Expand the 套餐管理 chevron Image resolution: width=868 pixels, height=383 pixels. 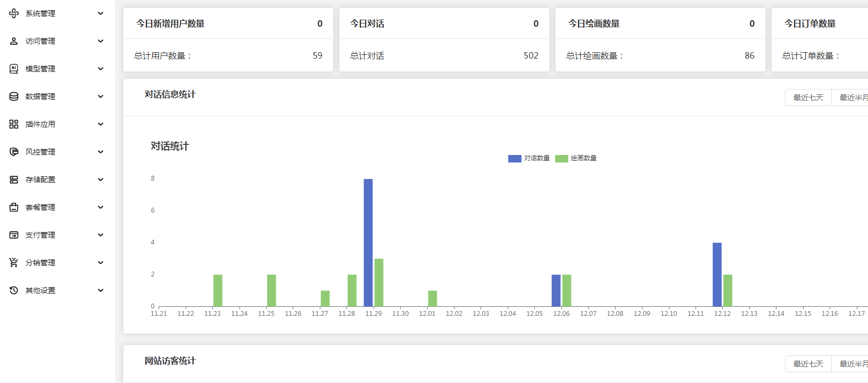click(x=101, y=207)
